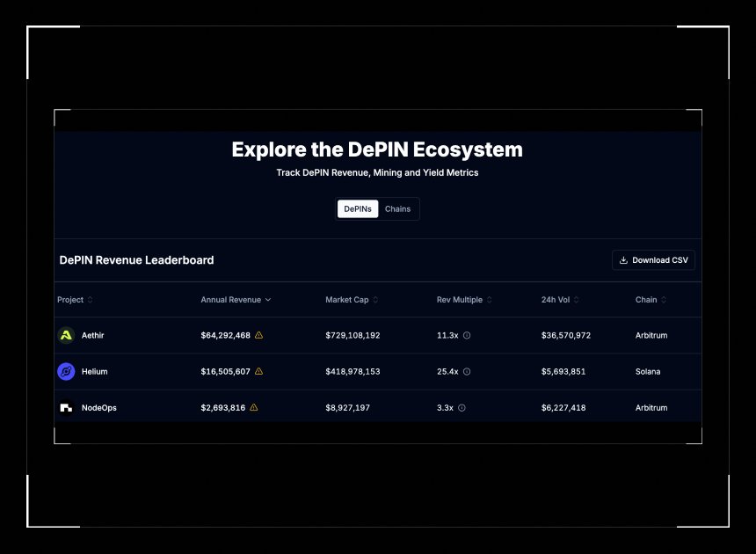
Task: Click the Track DePIN Revenue subtitle text
Action: 377,172
